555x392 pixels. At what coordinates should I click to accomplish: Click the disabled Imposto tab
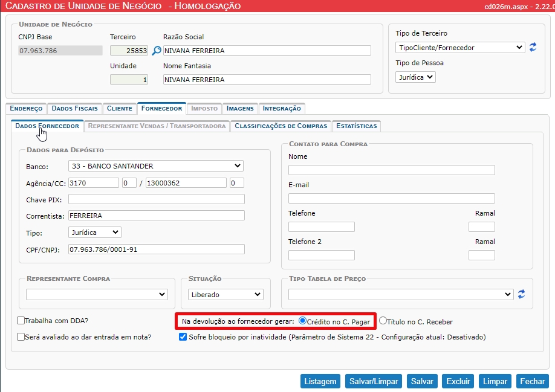[x=204, y=109]
